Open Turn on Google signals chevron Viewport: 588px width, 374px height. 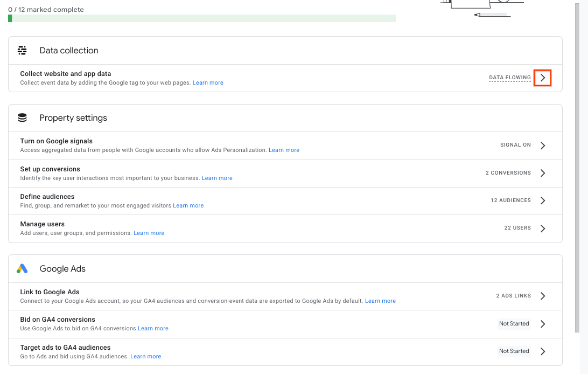pos(543,146)
